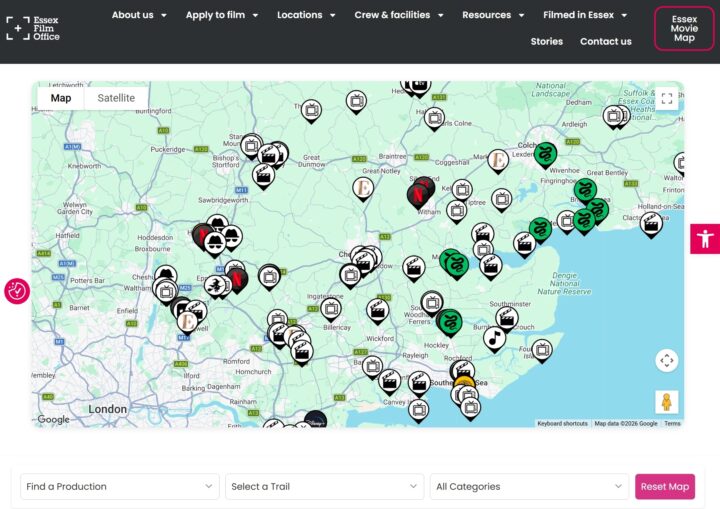Click the clapperboard marker near Bishop's Stortford
The image size is (720, 509).
[x=263, y=176]
